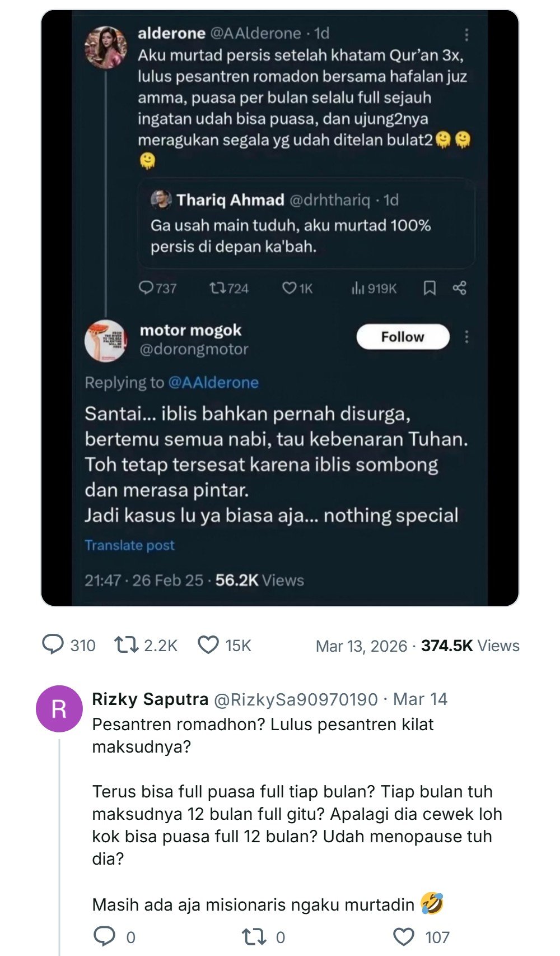Click the views chart icon showing 919K
Image resolution: width=560 pixels, height=956 pixels.
(x=358, y=288)
